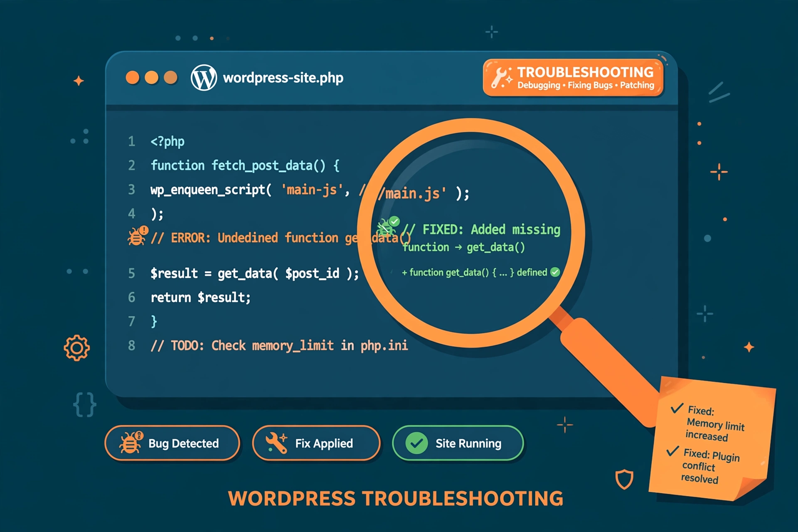
Task: Click '// FIXED: Added missing' text
Action: coord(481,229)
